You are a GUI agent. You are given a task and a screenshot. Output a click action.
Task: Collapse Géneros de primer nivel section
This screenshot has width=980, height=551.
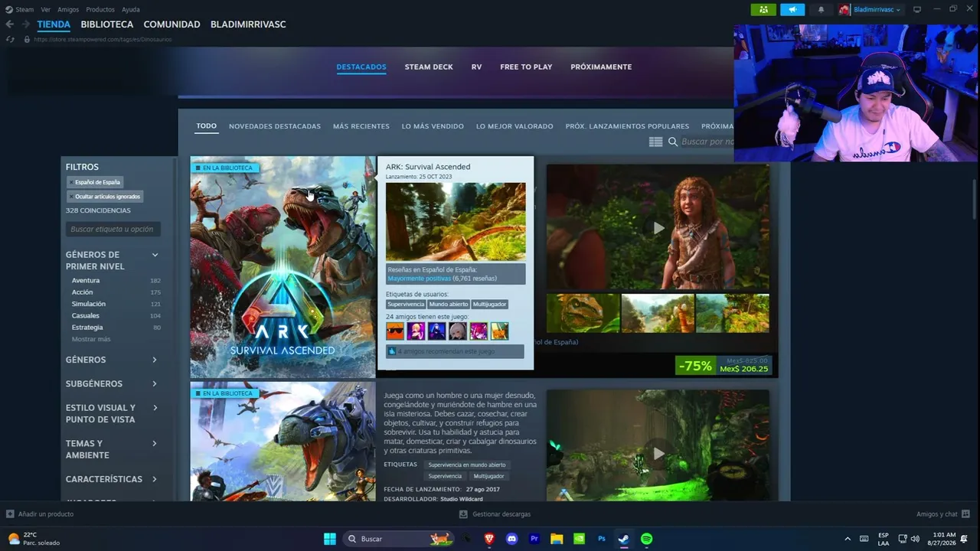pyautogui.click(x=155, y=255)
